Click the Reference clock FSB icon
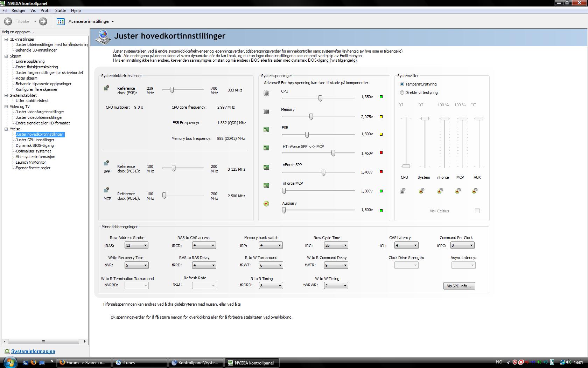 (106, 88)
